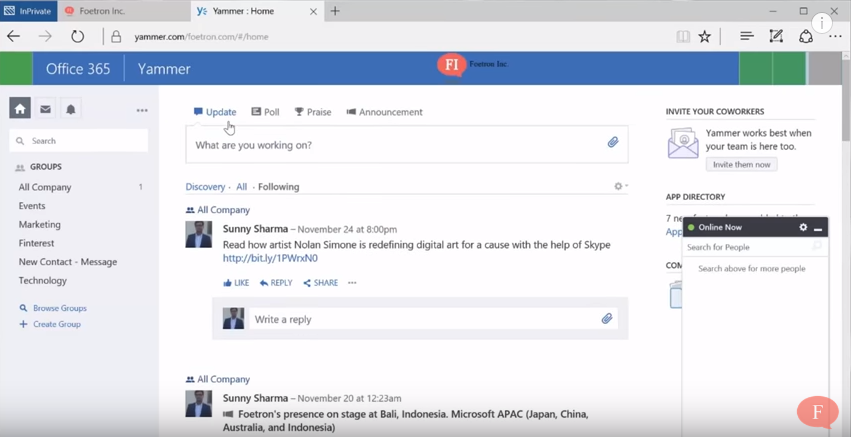Open Sunny Sharma's name on November 24 post

pyautogui.click(x=255, y=229)
